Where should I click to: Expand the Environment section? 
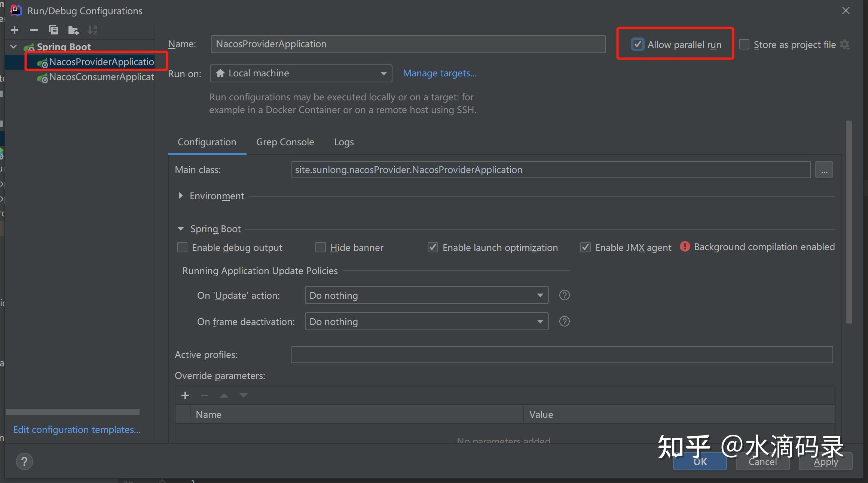(x=181, y=196)
